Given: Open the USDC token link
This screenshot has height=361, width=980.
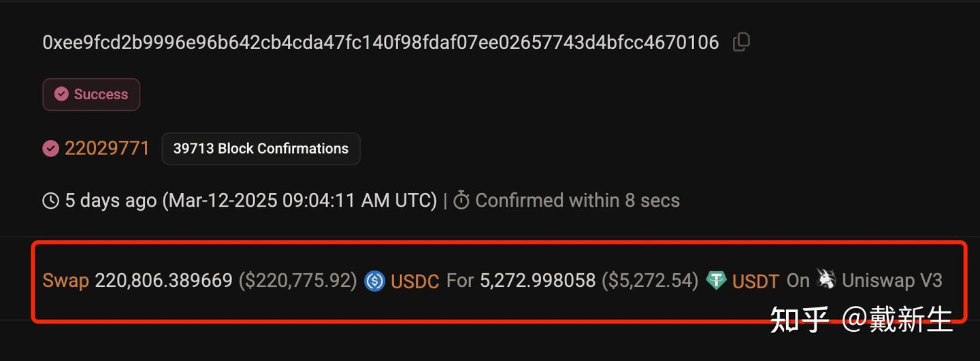Looking at the screenshot, I should [x=414, y=281].
